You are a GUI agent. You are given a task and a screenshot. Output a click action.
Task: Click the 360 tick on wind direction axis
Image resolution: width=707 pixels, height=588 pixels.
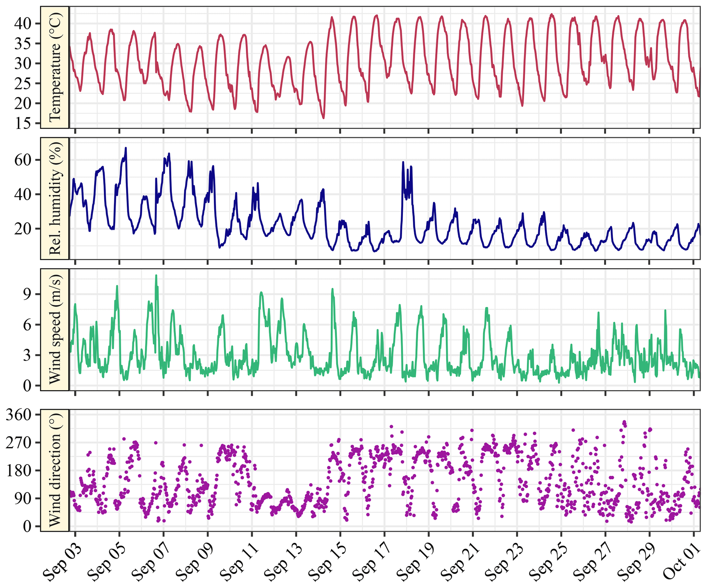coord(19,415)
